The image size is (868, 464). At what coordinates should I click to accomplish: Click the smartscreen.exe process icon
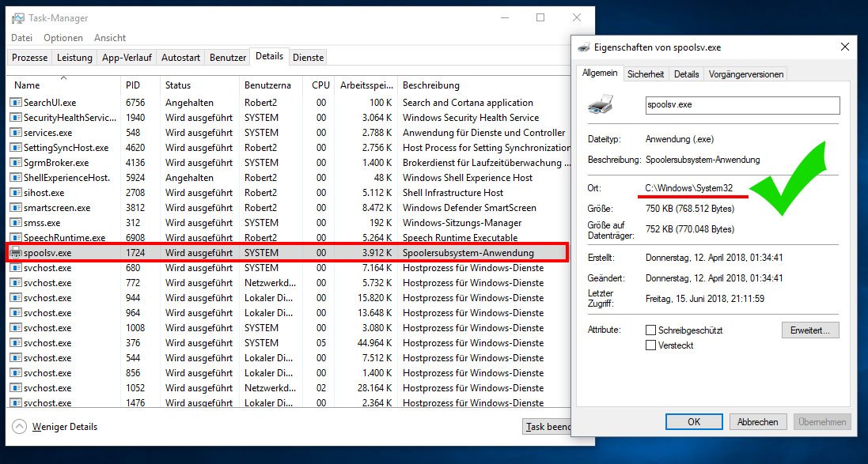[x=14, y=207]
